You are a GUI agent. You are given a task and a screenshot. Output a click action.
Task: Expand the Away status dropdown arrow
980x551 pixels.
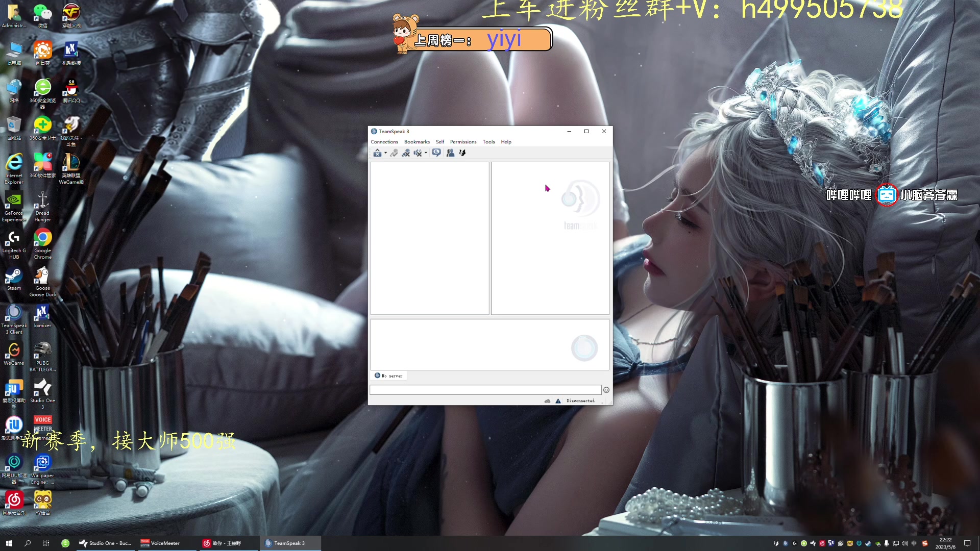tap(385, 153)
